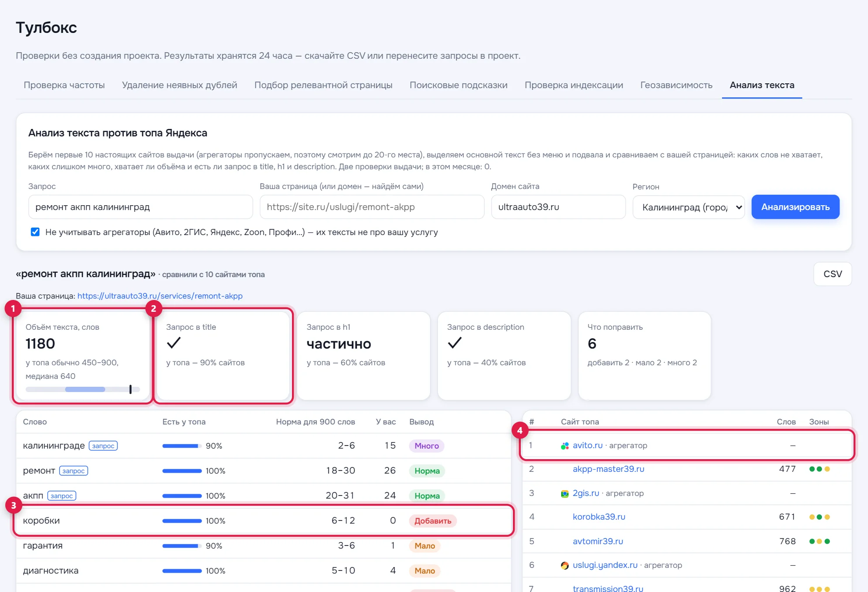Click checkmark in Запрос в description card
Screen dimensions: 868x592
[455, 342]
